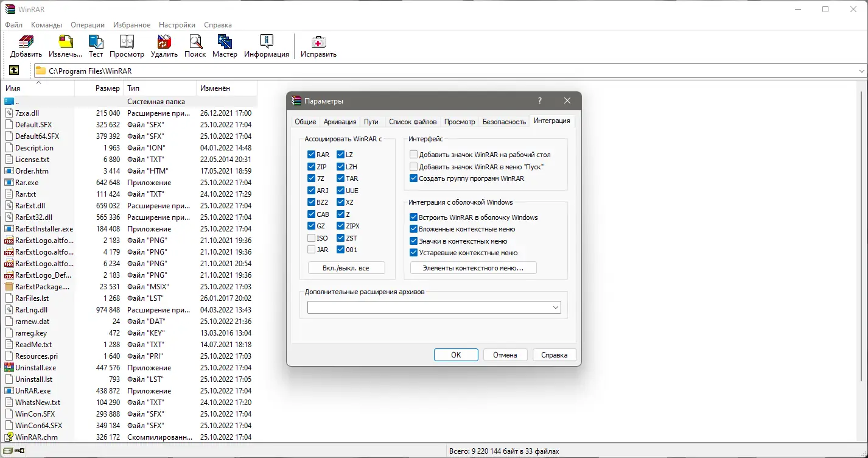Enable the JAR association checkbox

click(311, 250)
